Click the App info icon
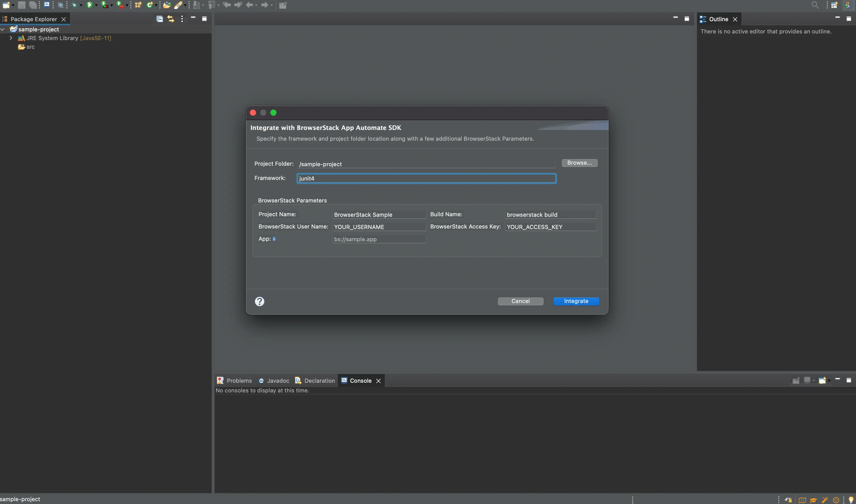 coord(274,239)
